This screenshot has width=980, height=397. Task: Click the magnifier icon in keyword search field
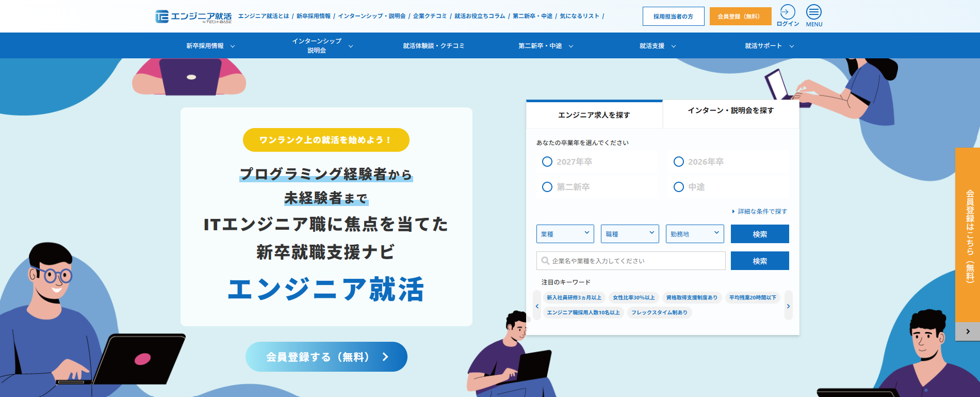tap(545, 261)
